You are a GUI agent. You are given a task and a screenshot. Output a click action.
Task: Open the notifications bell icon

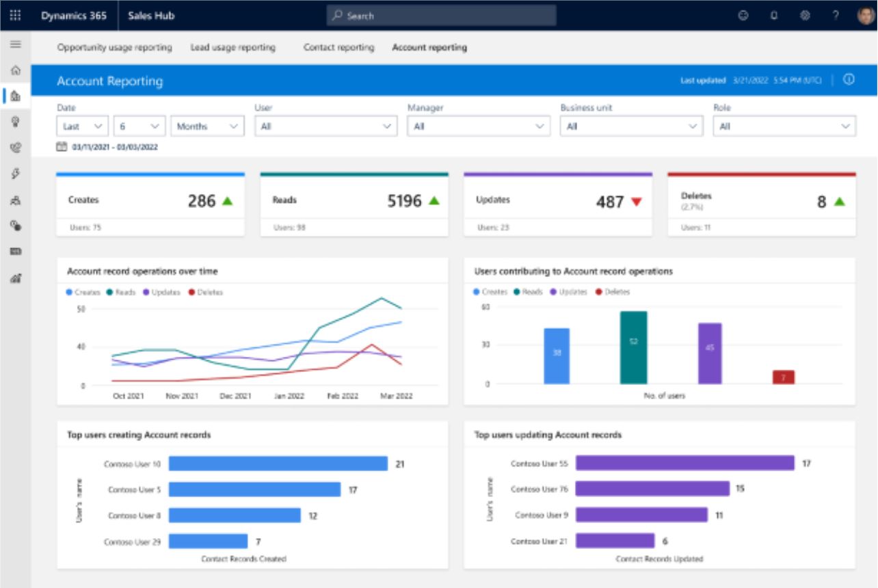(774, 16)
